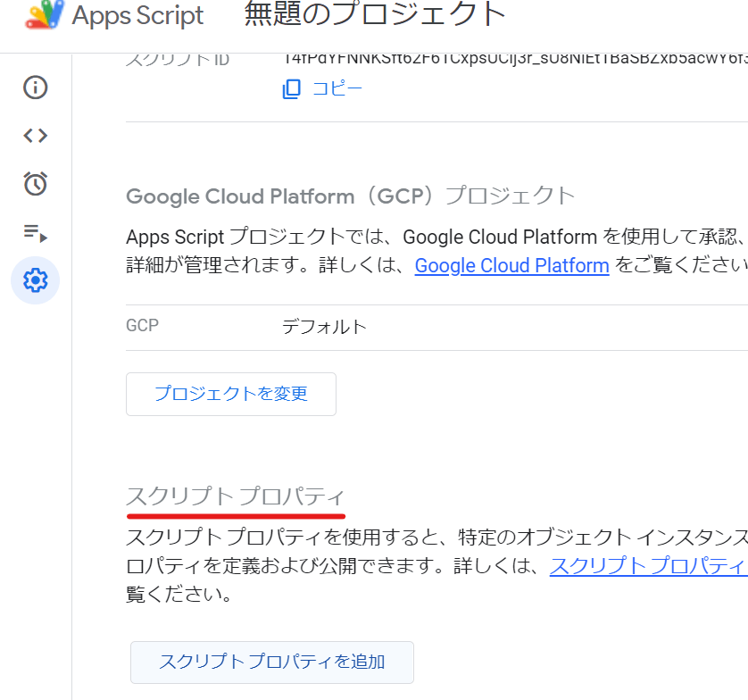Viewport: 748px width, 700px height.
Task: Open the Triggers alarm clock icon
Action: (36, 184)
